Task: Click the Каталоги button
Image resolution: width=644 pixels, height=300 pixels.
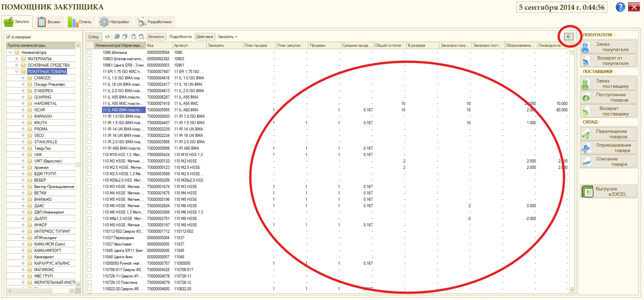Action: point(156,37)
